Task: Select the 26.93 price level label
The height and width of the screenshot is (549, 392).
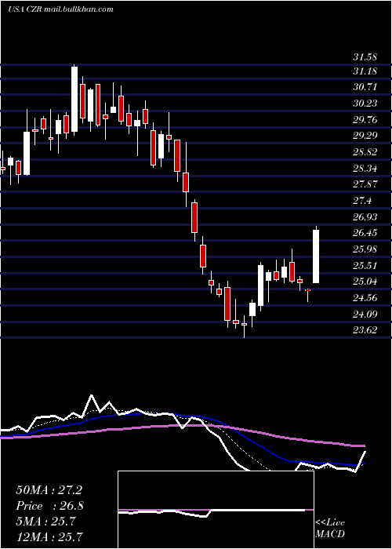Action: tap(365, 217)
